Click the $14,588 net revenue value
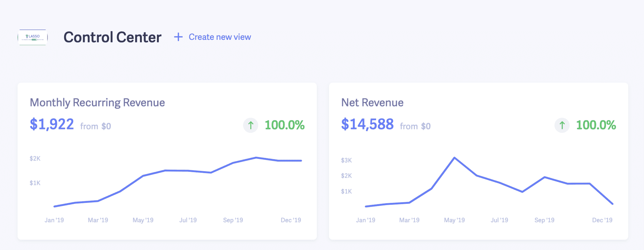 (x=367, y=124)
